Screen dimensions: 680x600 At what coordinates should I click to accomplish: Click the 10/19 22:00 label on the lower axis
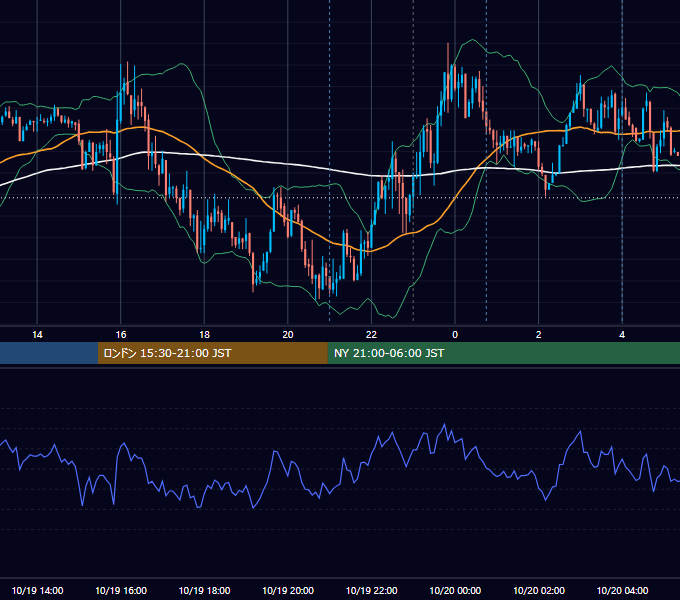tap(371, 590)
